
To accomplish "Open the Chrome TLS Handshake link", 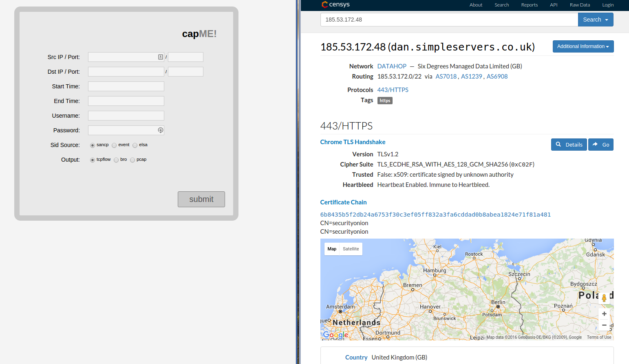I will coord(353,142).
